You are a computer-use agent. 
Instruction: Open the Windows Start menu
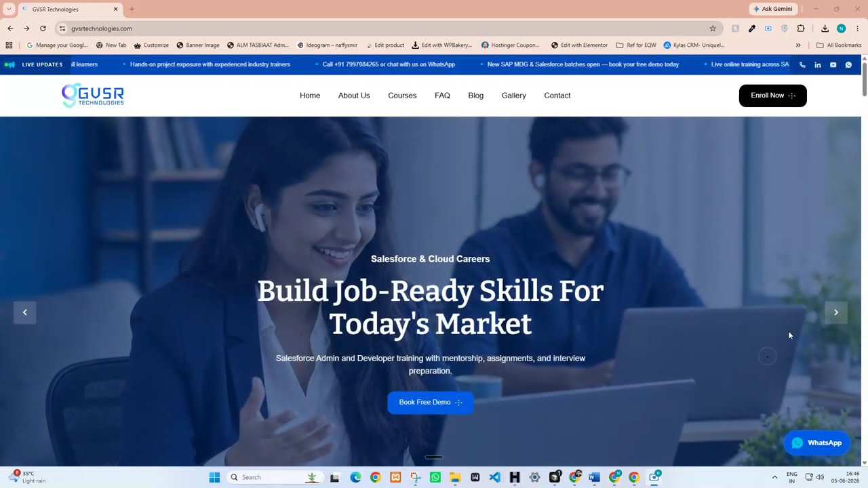pyautogui.click(x=214, y=477)
